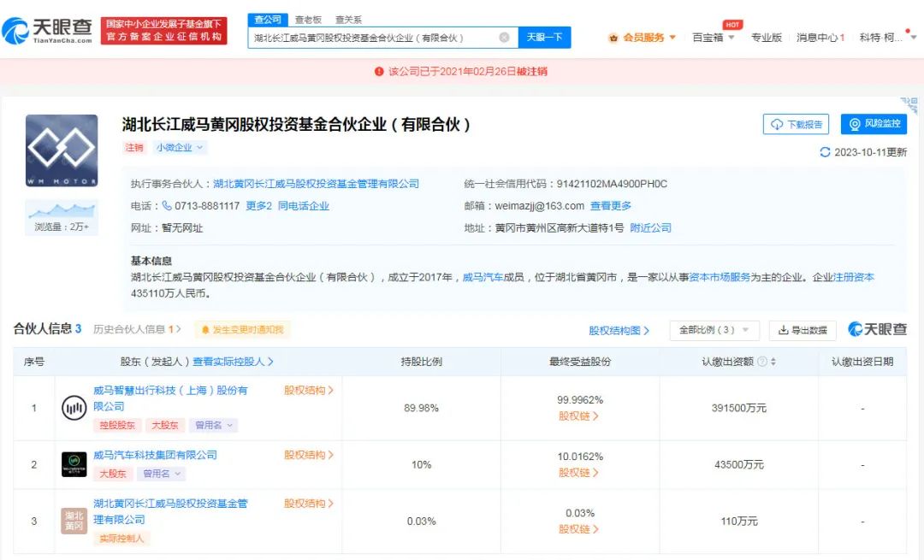Image resolution: width=924 pixels, height=560 pixels.
Task: Click the 风险监控 button
Action: [x=874, y=124]
